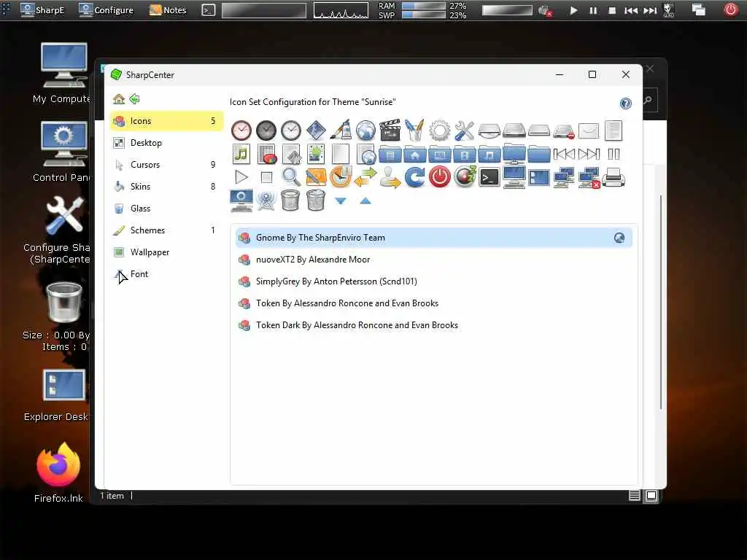Switch to details list view in background window

pyautogui.click(x=634, y=496)
